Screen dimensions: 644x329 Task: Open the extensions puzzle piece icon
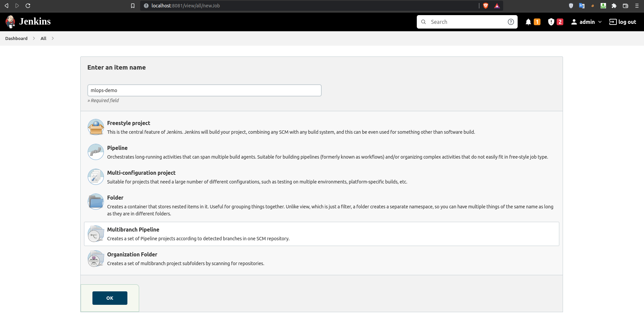click(x=614, y=6)
